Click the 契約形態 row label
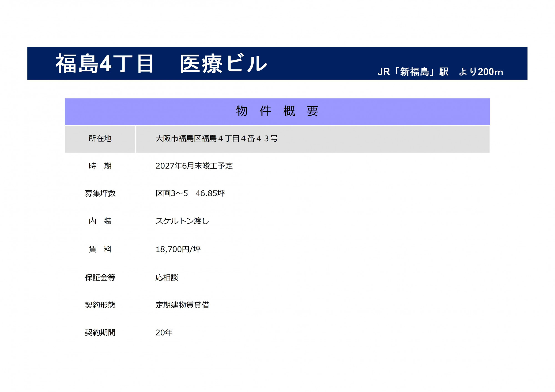 point(100,305)
